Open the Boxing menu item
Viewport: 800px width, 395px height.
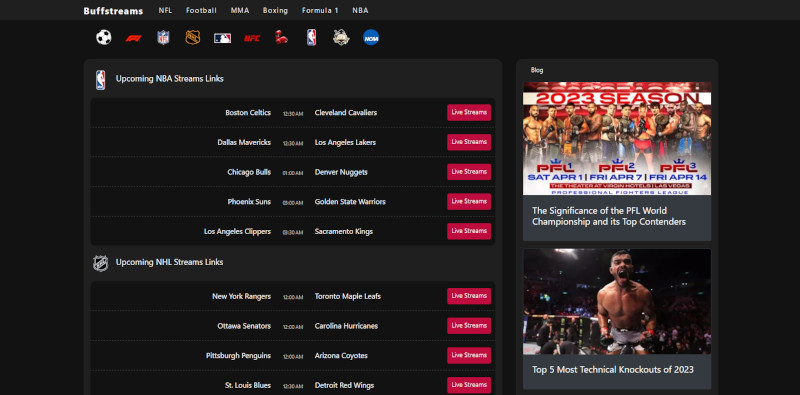click(x=276, y=10)
